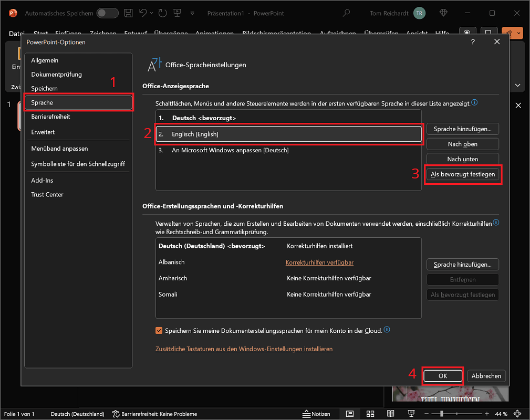Open the undo history dropdown arrow
Image resolution: width=530 pixels, height=420 pixels.
[151, 13]
